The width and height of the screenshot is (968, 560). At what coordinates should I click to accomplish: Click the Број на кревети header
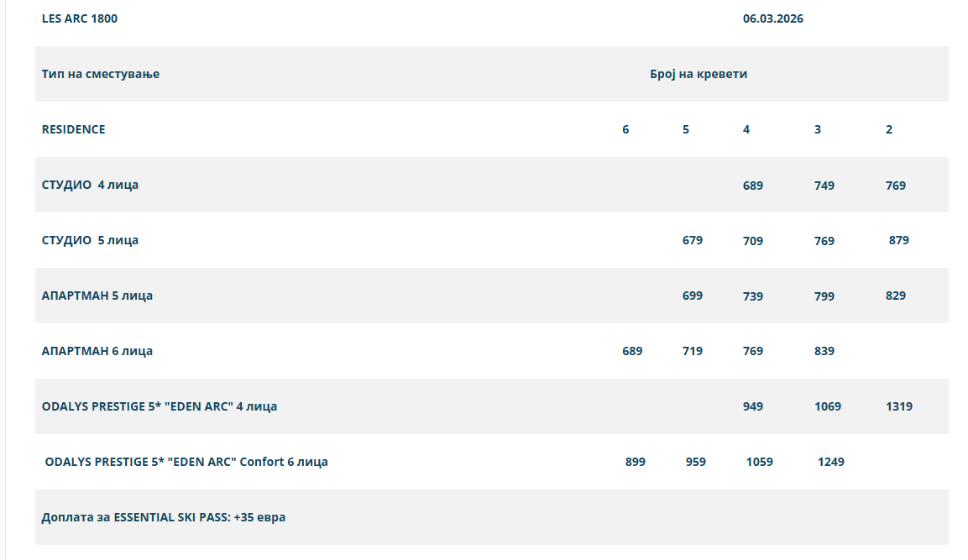coord(699,74)
